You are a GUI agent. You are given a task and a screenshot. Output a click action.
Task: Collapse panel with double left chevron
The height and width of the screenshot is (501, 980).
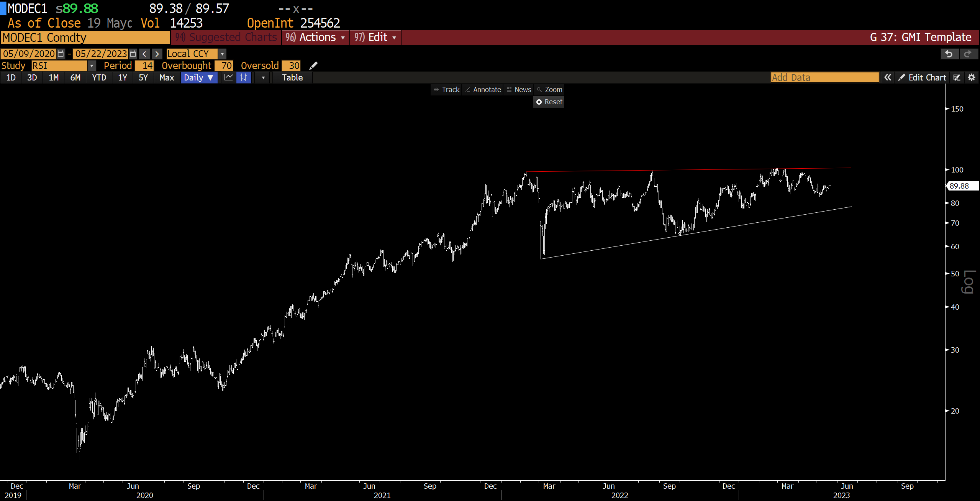[888, 77]
